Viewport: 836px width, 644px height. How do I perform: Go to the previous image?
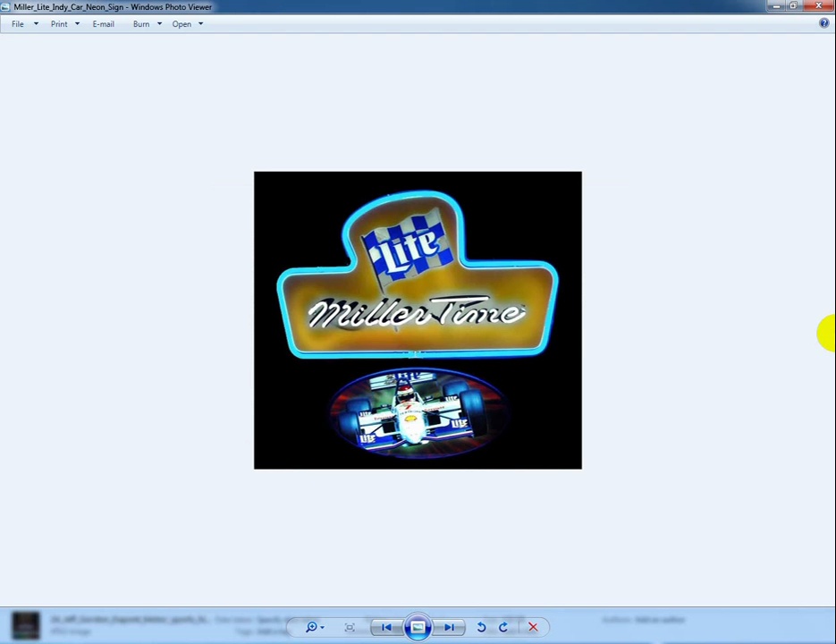[386, 628]
